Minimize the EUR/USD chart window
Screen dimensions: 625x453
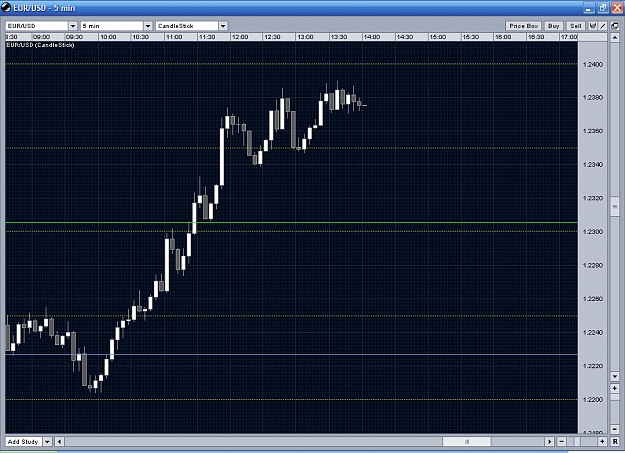(589, 8)
